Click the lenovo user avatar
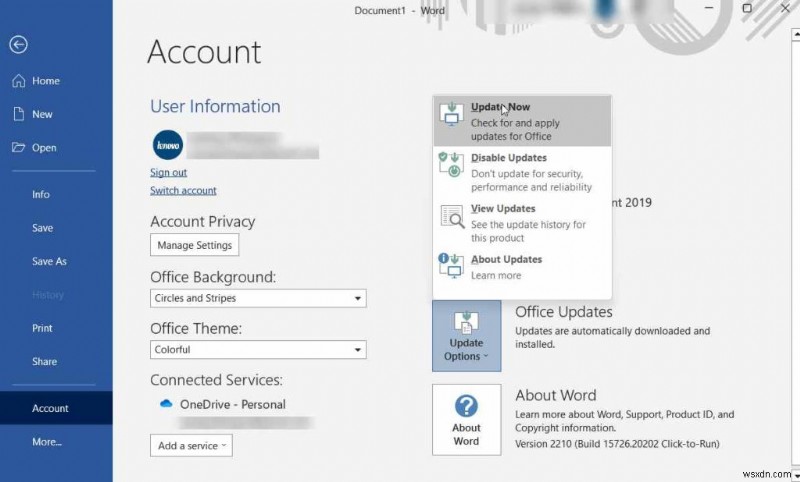Image resolution: width=800 pixels, height=482 pixels. click(x=168, y=145)
